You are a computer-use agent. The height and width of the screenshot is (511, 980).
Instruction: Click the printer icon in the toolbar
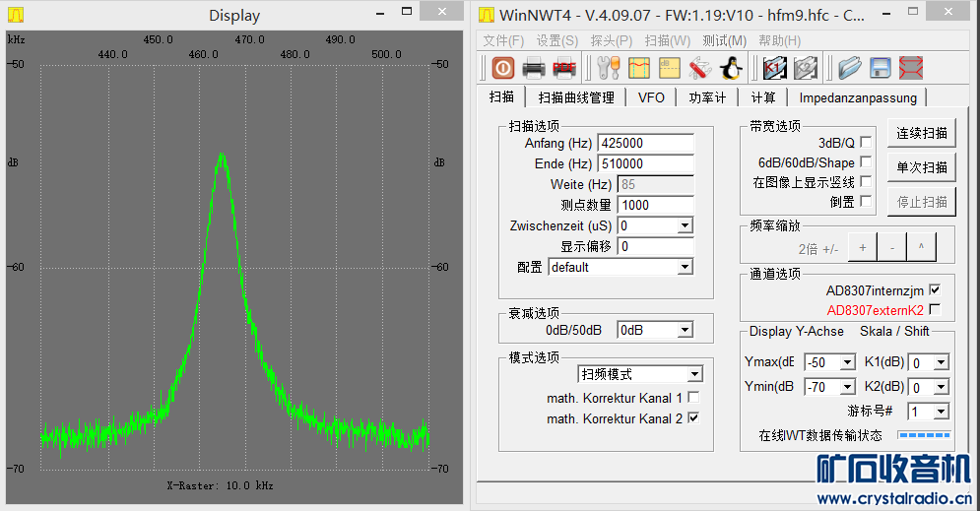tap(533, 68)
